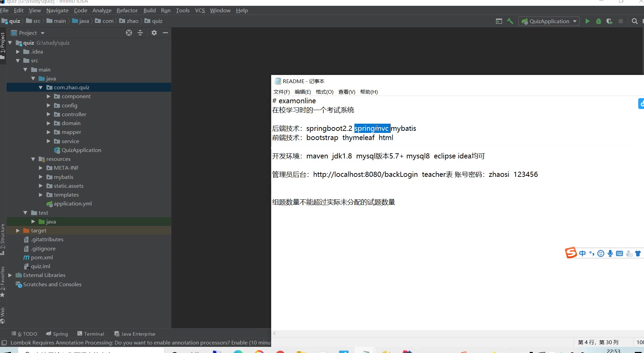
Task: Click the Notepad horizontal scrollbar left arrow
Action: [275, 333]
